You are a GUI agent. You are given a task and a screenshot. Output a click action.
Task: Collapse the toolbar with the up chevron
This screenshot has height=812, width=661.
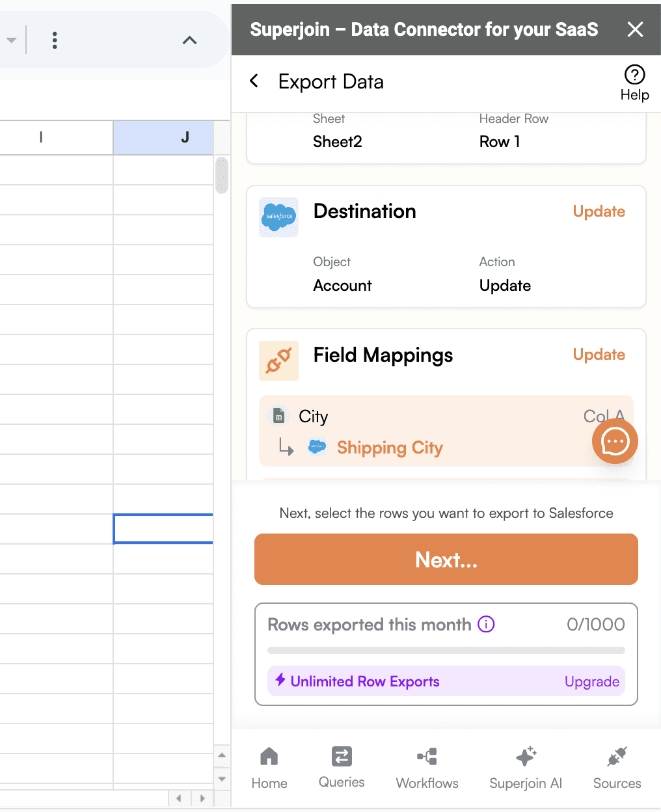(x=189, y=40)
